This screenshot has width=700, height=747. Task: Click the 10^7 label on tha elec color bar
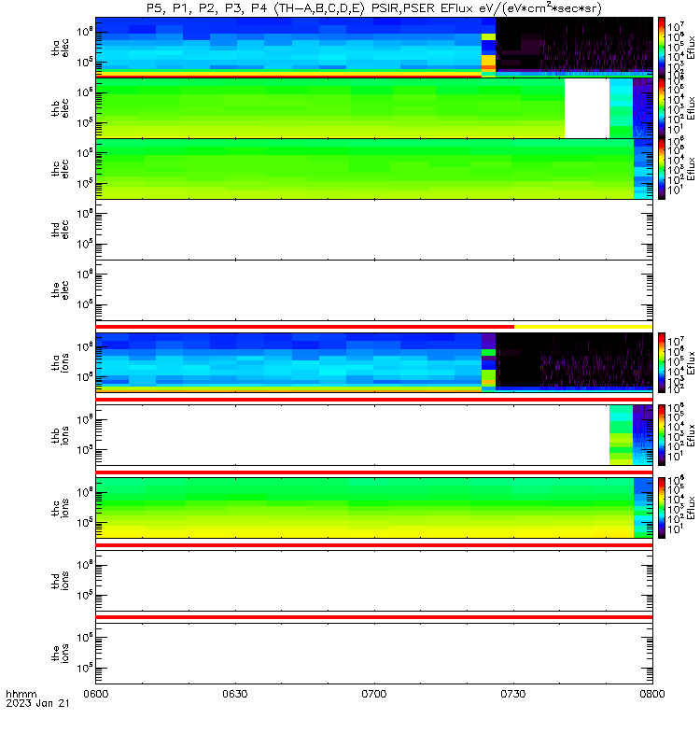point(676,26)
